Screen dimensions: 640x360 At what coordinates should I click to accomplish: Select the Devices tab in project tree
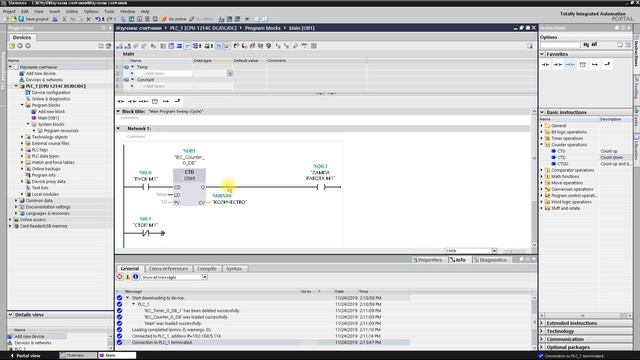point(22,37)
